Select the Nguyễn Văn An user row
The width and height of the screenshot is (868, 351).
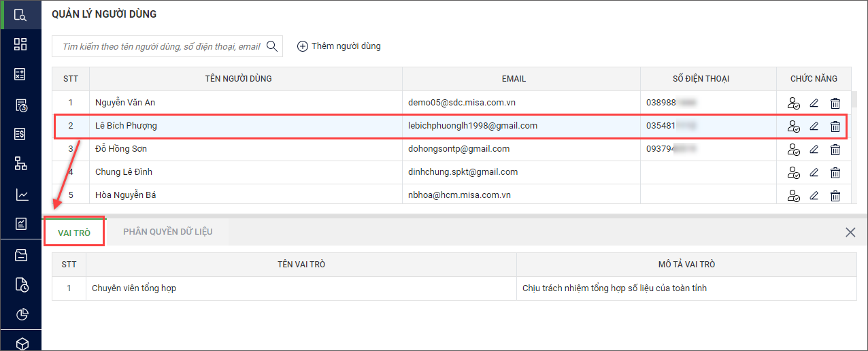[x=245, y=103]
